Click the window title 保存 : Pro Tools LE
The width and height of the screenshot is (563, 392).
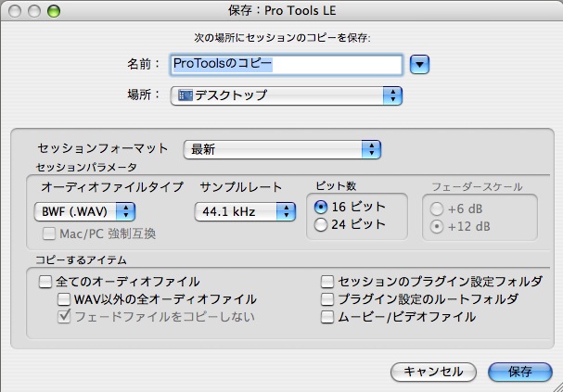[281, 11]
